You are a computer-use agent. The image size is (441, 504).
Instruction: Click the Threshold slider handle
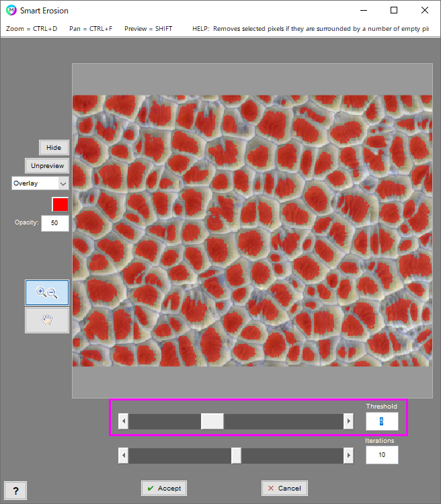[x=212, y=421]
